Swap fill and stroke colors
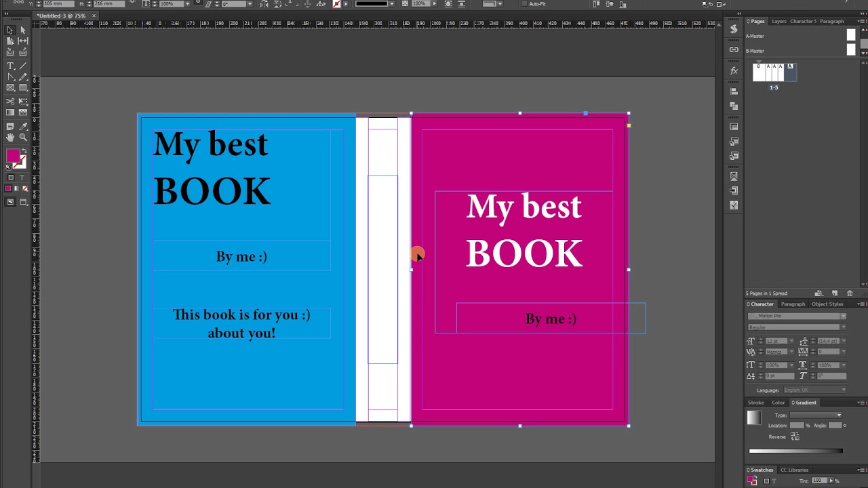This screenshot has width=868, height=488. [24, 151]
